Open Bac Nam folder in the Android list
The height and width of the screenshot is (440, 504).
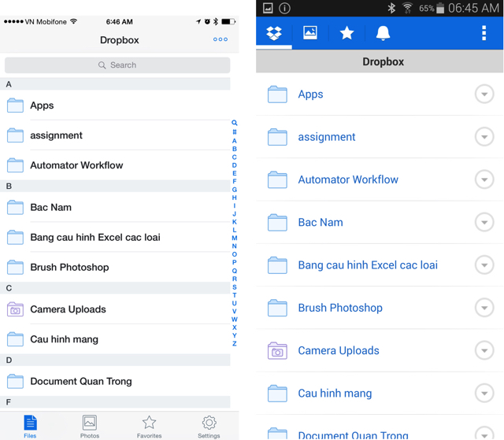(380, 222)
